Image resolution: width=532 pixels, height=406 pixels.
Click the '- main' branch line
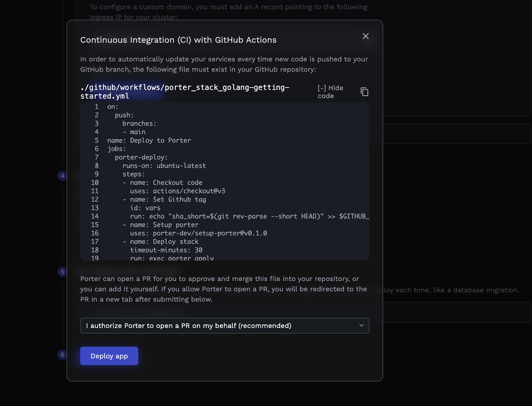(134, 132)
